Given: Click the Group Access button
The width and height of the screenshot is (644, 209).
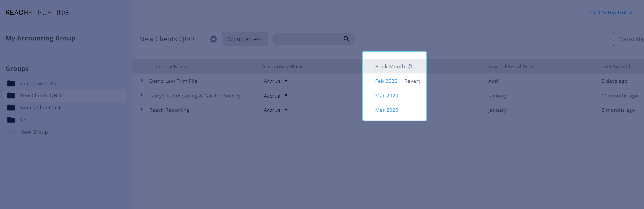Looking at the screenshot, I should (245, 39).
